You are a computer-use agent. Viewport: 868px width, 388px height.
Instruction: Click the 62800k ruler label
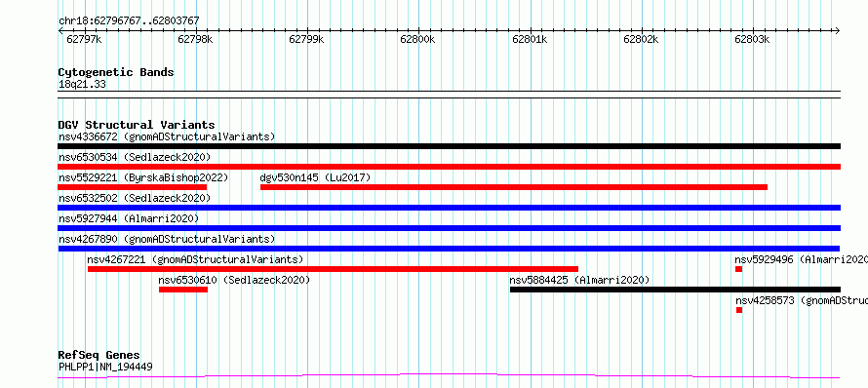tap(418, 40)
